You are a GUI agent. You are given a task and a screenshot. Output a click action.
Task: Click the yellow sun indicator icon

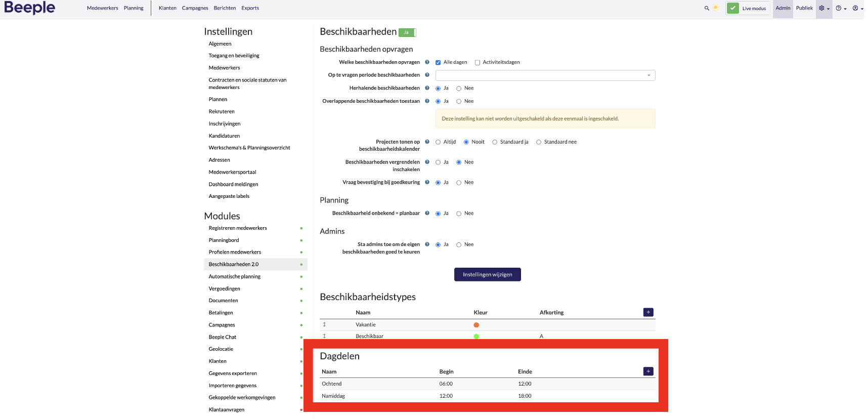(x=715, y=8)
